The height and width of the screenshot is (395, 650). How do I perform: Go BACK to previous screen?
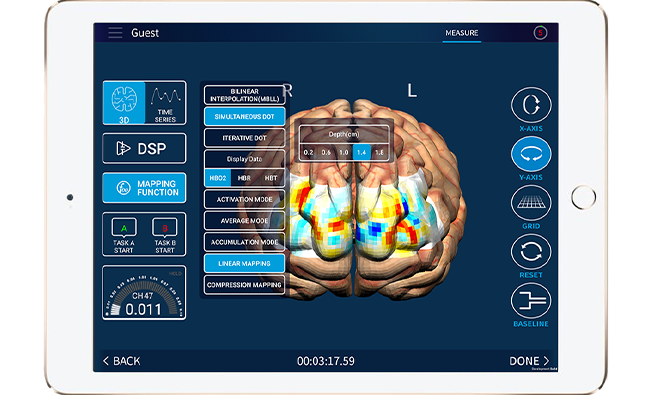coord(121,361)
